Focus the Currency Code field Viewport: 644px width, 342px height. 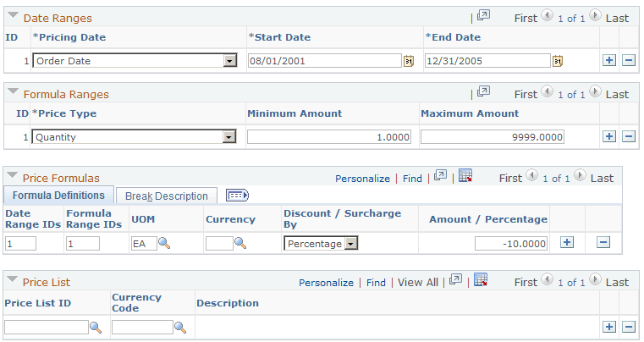pyautogui.click(x=142, y=328)
